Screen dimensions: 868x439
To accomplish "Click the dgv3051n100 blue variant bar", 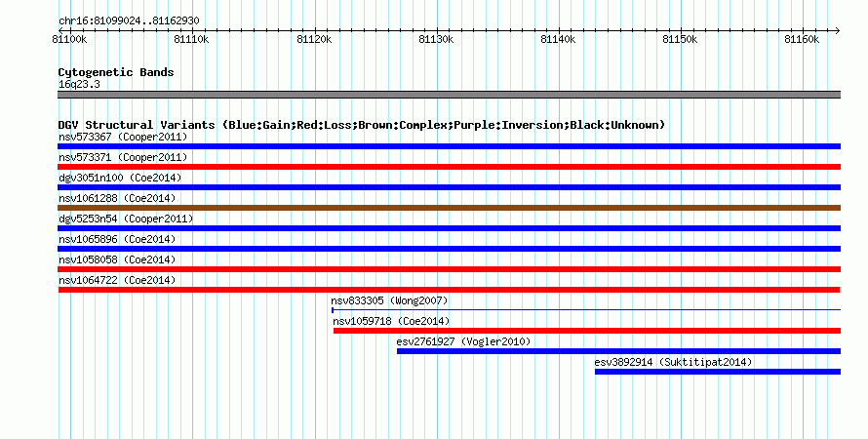I will pyautogui.click(x=449, y=187).
